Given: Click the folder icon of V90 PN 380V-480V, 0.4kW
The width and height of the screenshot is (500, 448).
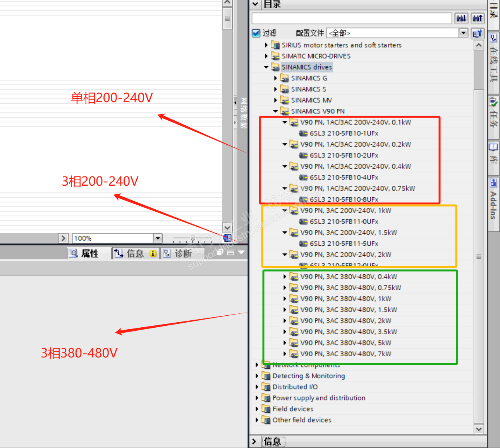Looking at the screenshot, I should 294,277.
